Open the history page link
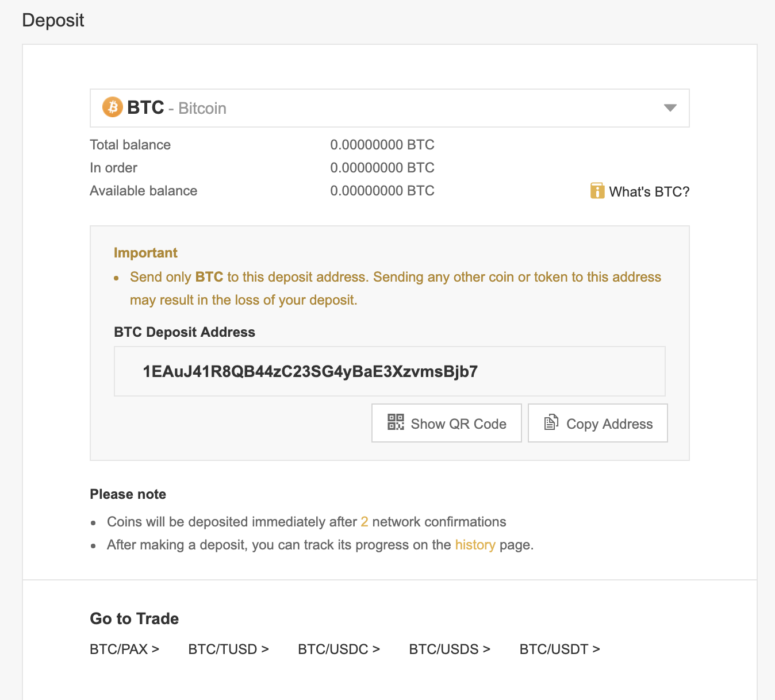 pos(475,545)
